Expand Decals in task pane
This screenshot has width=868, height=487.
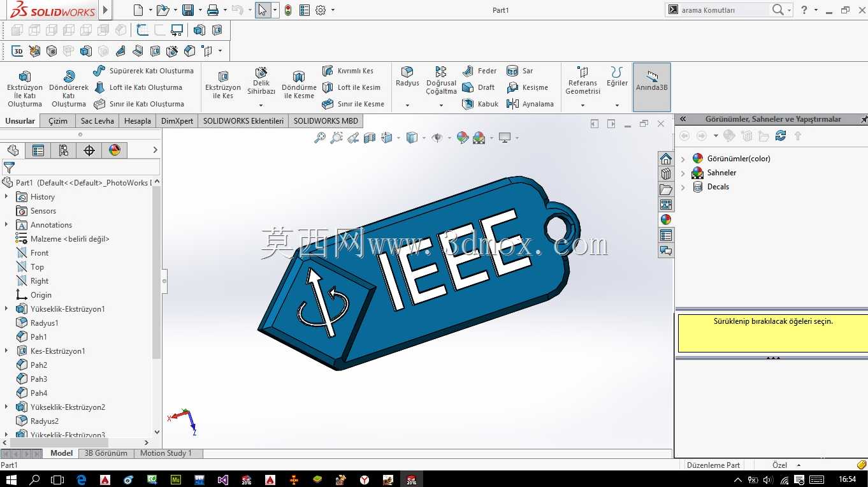[x=683, y=187]
